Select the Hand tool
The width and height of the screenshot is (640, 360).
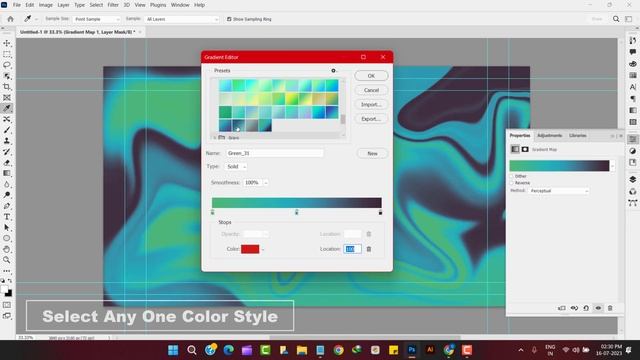7,249
